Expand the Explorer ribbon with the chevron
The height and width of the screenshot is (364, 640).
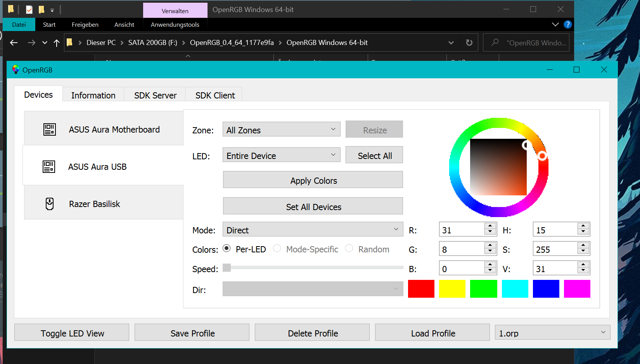click(555, 24)
